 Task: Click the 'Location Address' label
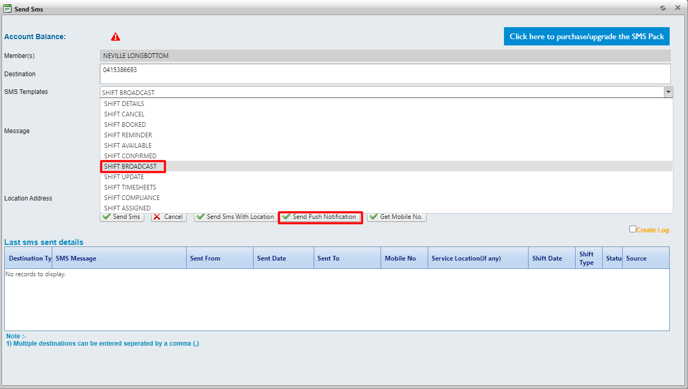[28, 198]
